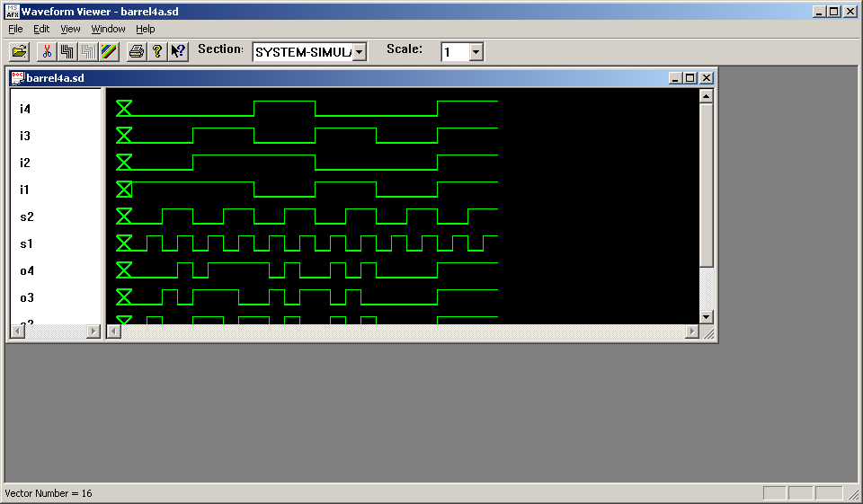Click the Copy waveform toolbar icon
The image size is (863, 504).
(x=67, y=51)
